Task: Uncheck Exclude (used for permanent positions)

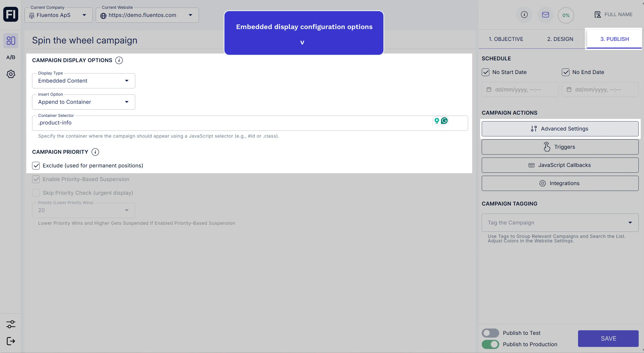Action: (36, 166)
